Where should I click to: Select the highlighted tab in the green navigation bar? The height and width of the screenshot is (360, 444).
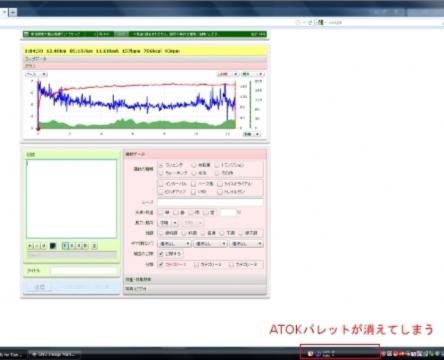pyautogui.click(x=121, y=34)
